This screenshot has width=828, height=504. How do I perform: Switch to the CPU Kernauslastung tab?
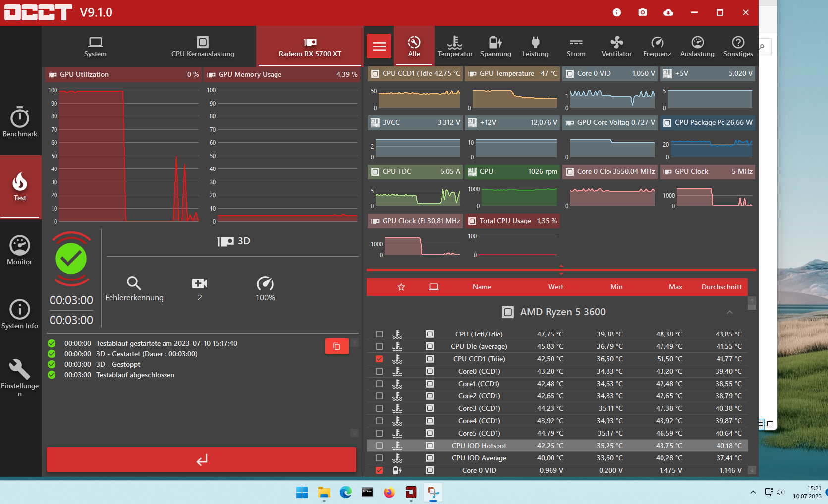click(203, 47)
